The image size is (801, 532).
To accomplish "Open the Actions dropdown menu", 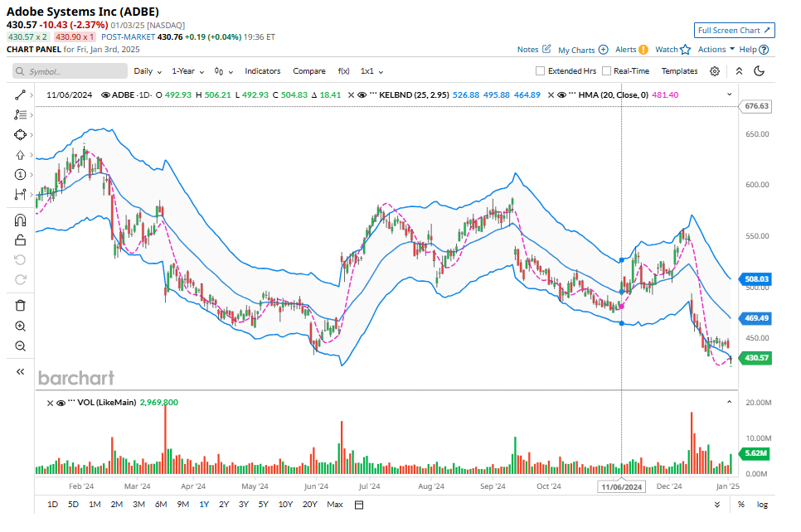I will (716, 50).
